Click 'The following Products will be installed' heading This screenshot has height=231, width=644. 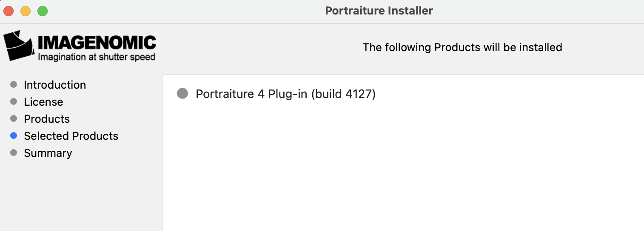pos(462,47)
